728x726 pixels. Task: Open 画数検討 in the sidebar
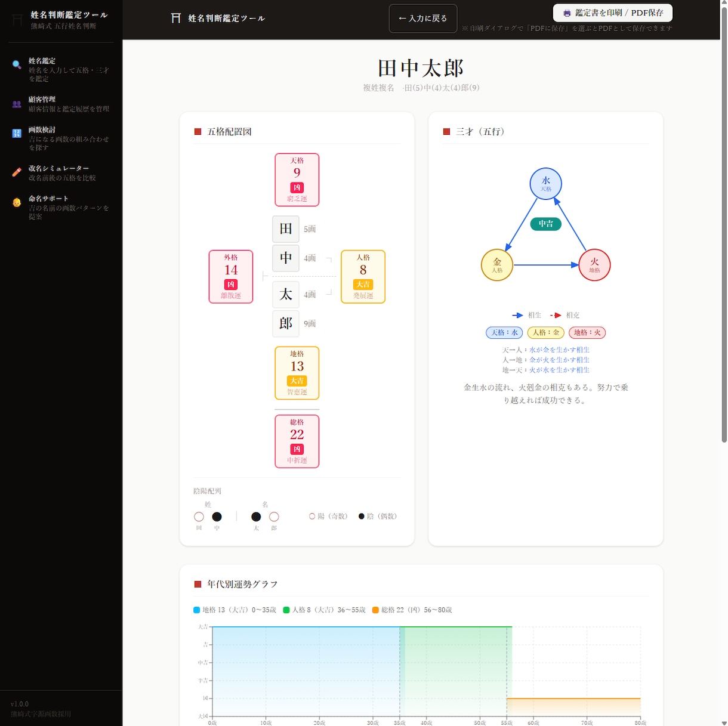coord(61,138)
